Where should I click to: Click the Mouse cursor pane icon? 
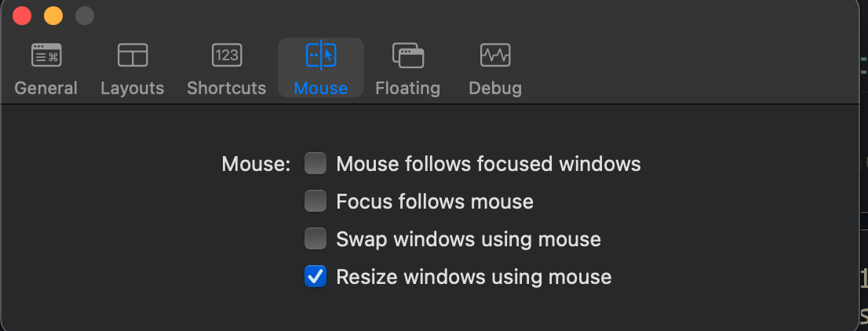(321, 55)
